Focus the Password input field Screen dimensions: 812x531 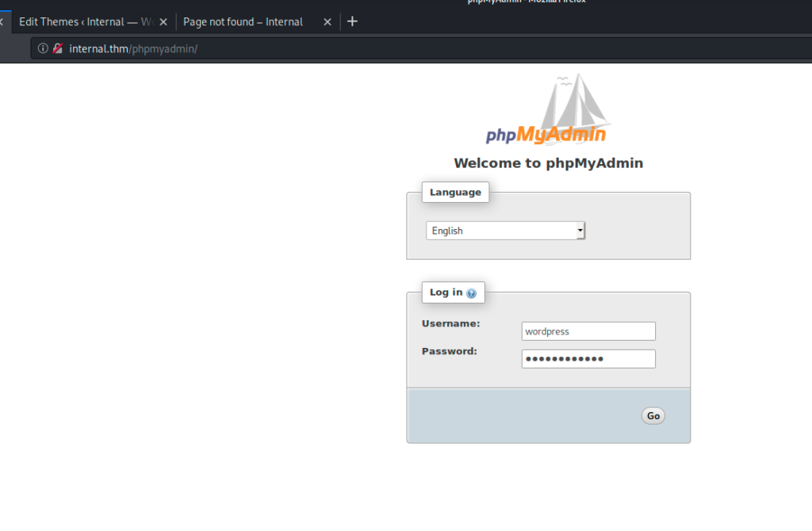click(x=588, y=359)
